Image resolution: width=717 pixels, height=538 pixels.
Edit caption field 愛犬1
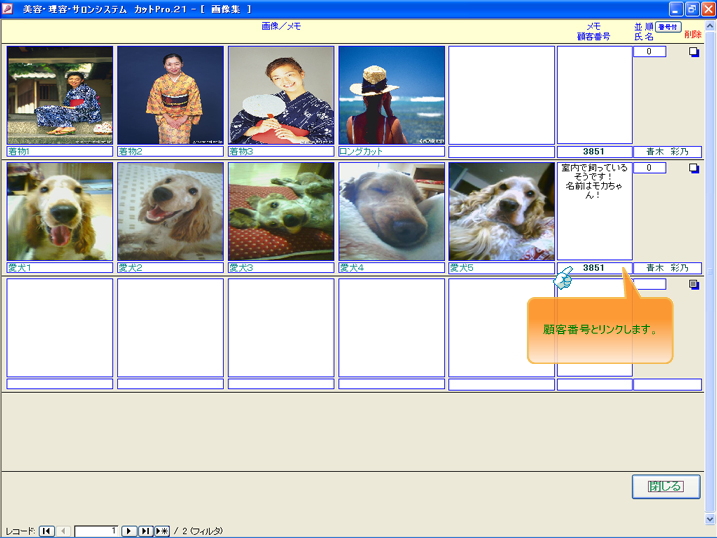[60, 267]
